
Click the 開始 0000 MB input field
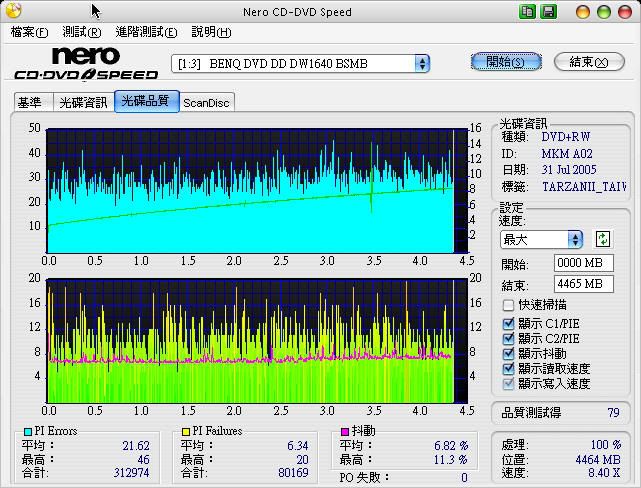(x=584, y=263)
